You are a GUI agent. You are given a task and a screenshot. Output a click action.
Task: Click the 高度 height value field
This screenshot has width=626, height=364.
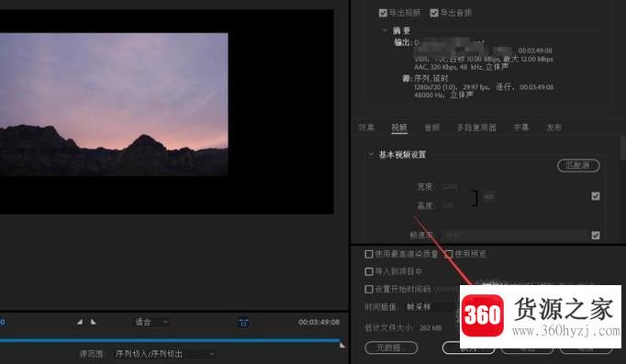tap(447, 205)
